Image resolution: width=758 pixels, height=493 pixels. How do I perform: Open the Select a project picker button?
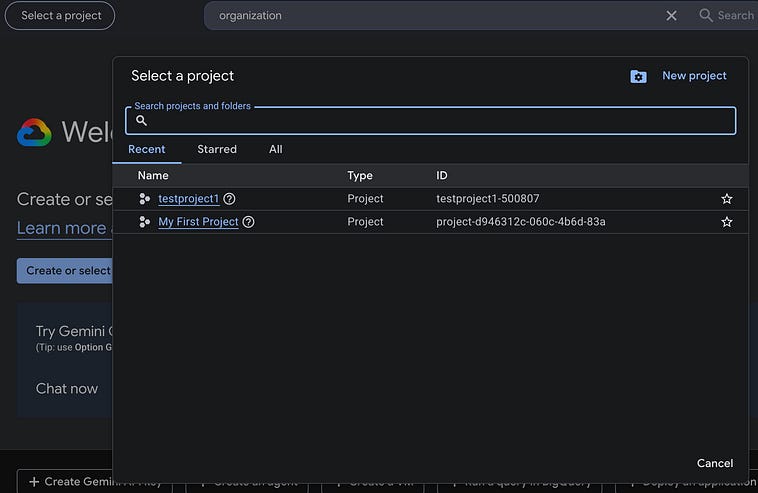coord(60,15)
